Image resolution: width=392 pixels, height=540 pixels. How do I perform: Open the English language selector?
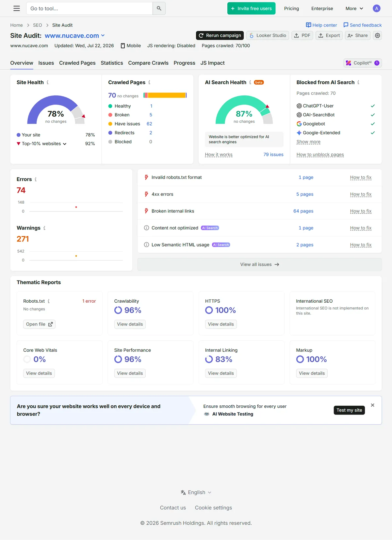196,492
